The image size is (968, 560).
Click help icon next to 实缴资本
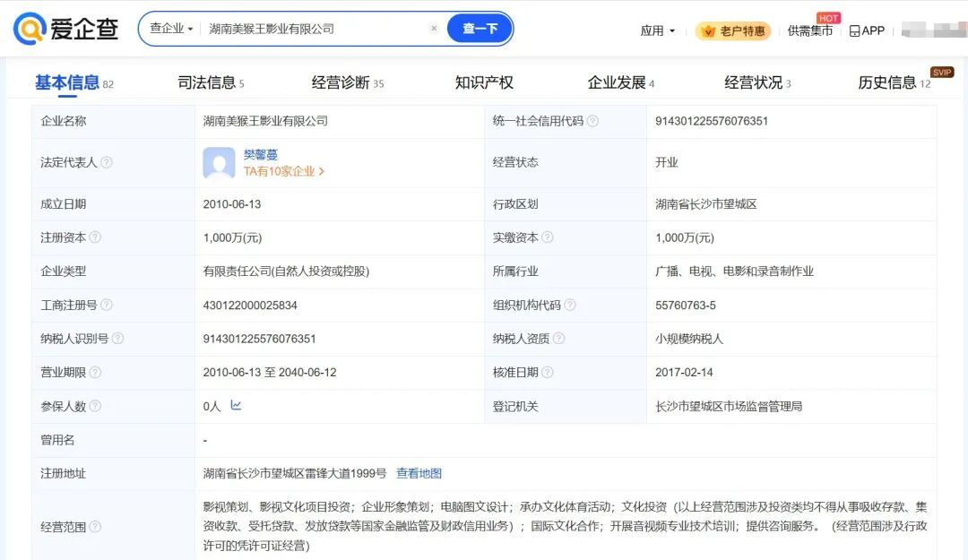(x=548, y=237)
